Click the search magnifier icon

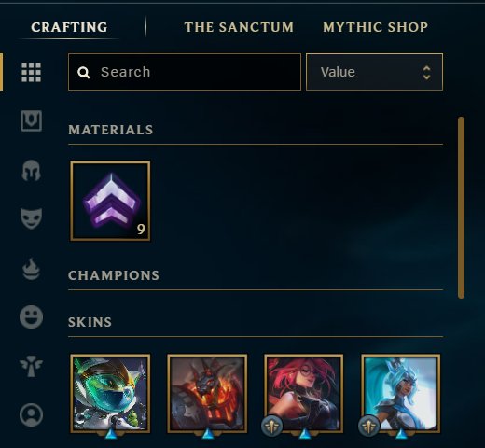(x=83, y=73)
